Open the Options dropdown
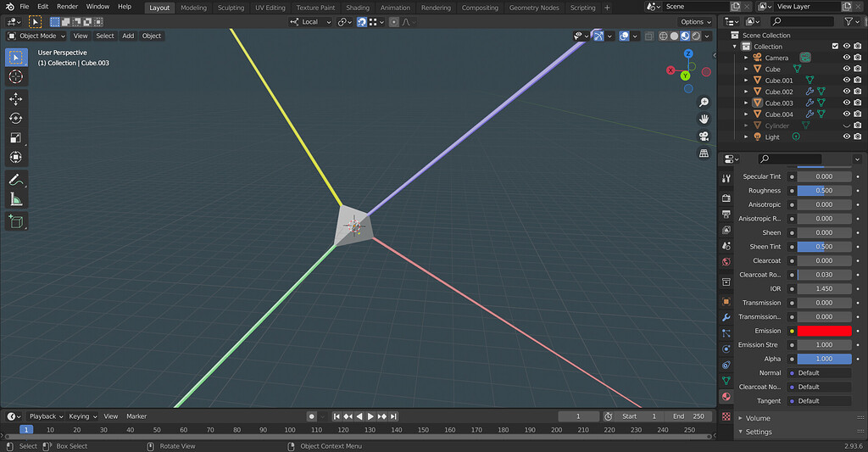 696,22
